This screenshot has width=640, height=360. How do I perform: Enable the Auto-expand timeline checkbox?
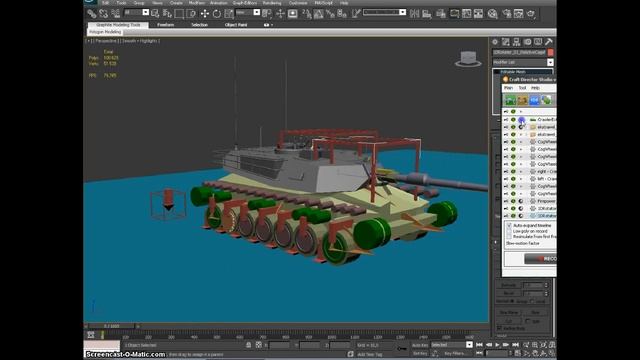point(509,225)
